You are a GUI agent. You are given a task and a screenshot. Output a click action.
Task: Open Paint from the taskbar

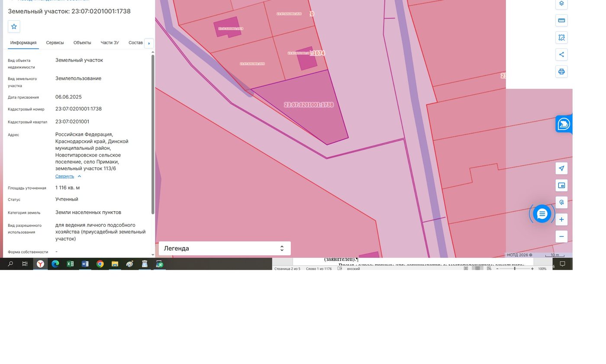point(129,264)
